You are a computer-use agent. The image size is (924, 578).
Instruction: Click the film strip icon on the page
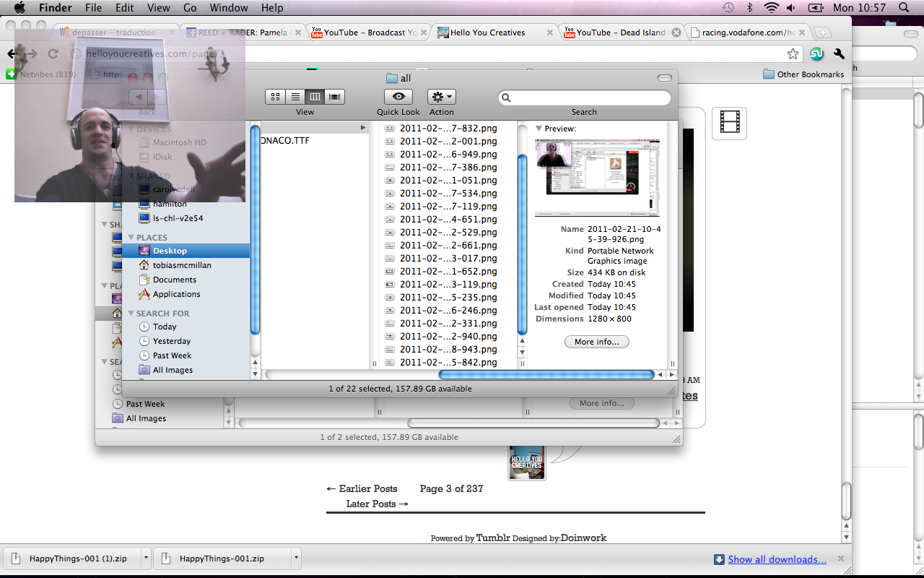(729, 124)
